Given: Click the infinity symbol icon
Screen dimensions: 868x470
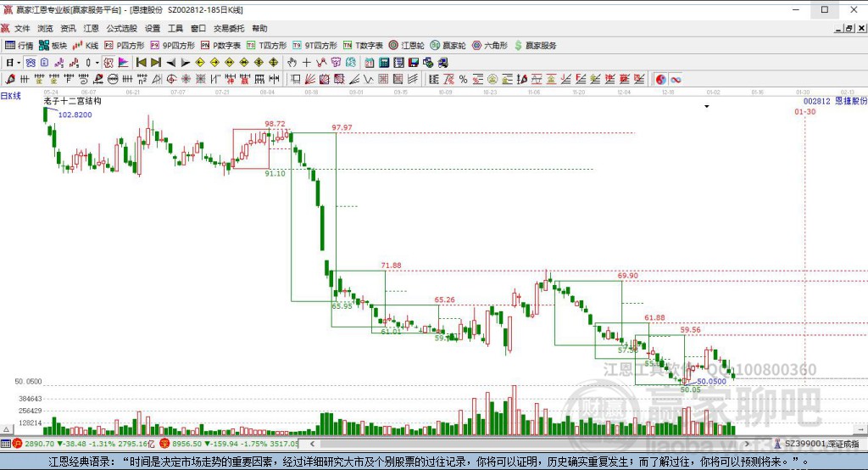Looking at the screenshot, I should (676, 79).
